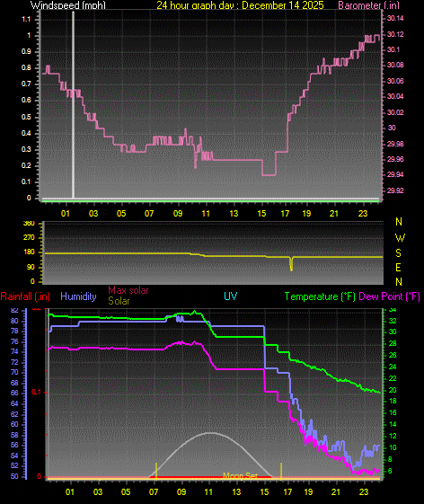
Task: Click hour 23 on the windspeed chart axis
Action: pos(363,214)
